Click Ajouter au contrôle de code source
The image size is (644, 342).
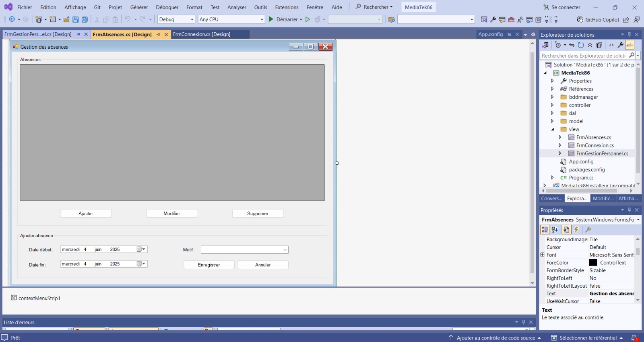[495, 338]
